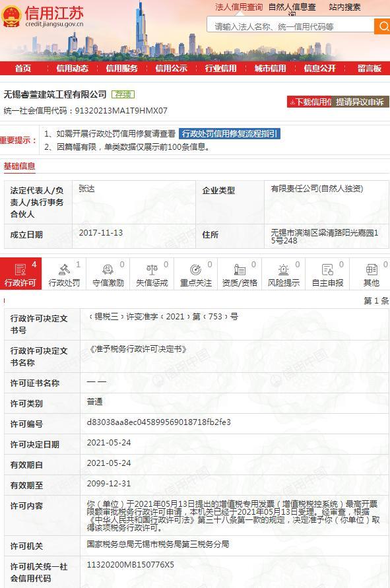
Task: Click the 资质/资格 certificate icon
Action: click(x=240, y=269)
